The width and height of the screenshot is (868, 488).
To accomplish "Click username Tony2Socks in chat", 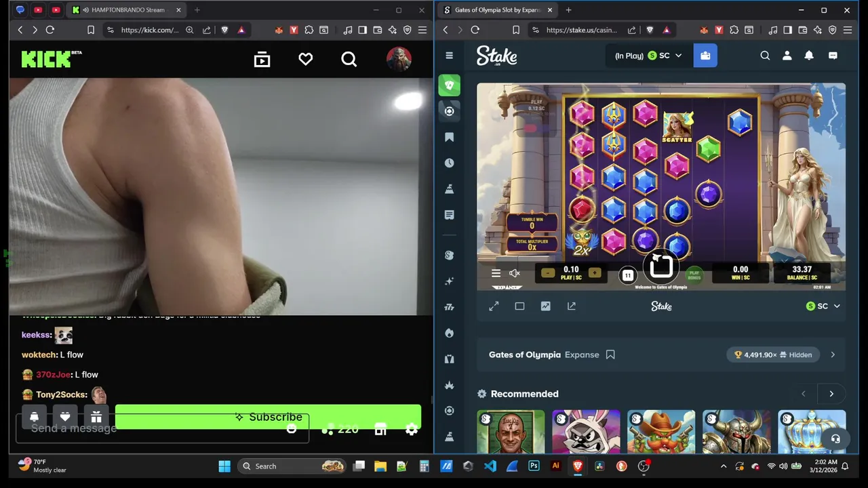I will click(x=62, y=394).
